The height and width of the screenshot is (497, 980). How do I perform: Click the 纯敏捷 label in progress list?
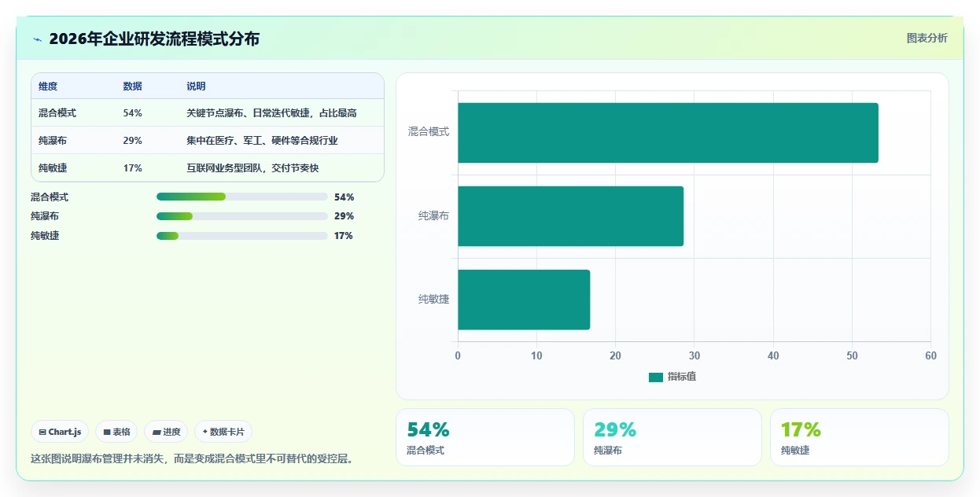click(45, 236)
